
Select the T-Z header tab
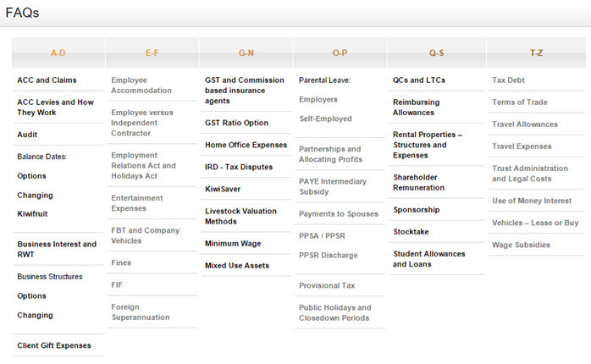coord(536,52)
